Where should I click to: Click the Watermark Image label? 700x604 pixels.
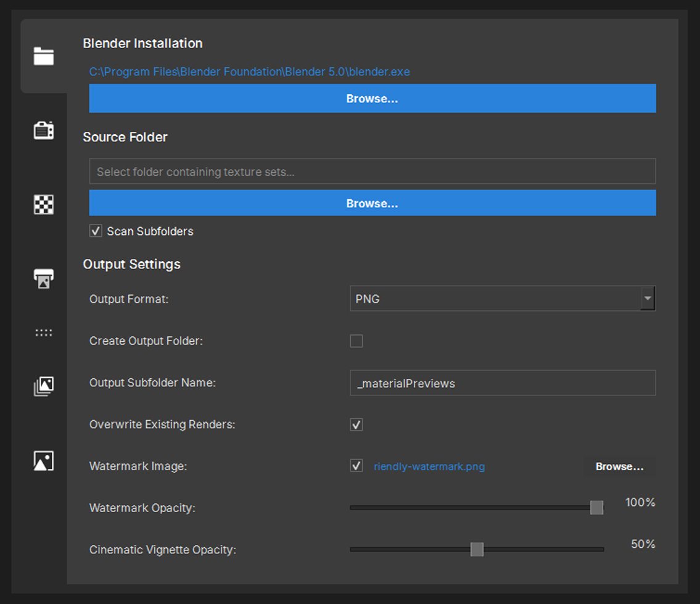tap(138, 466)
